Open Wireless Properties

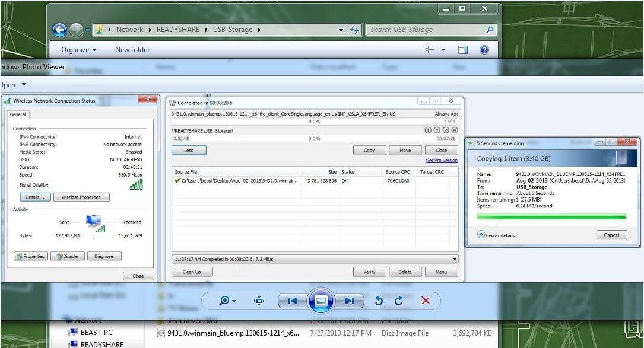[81, 197]
